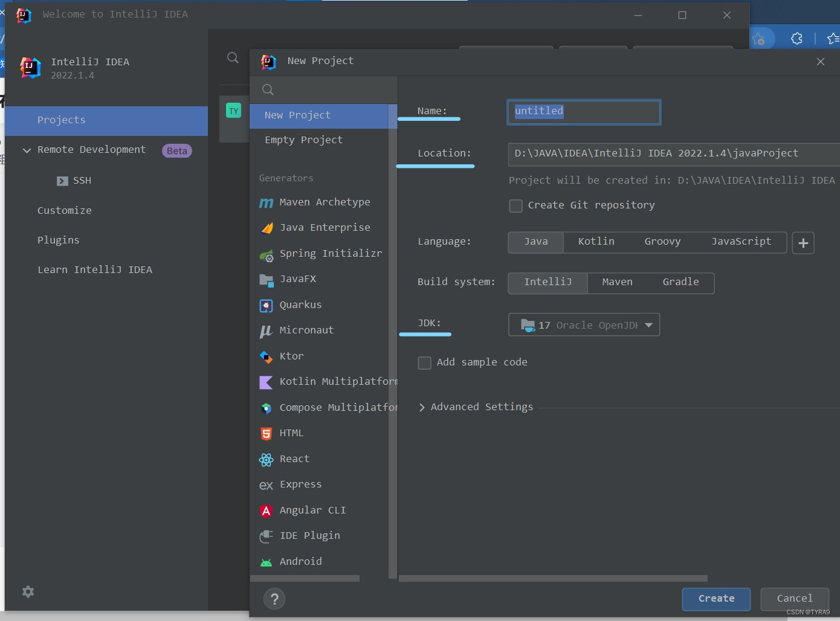Select the IDE Plugin generator icon
This screenshot has height=621, width=840.
(266, 536)
